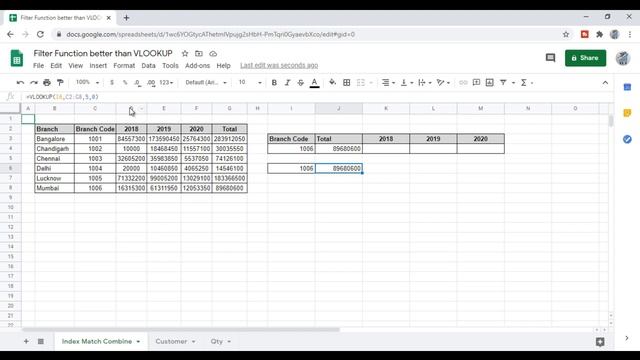Switch to the Qty sheet tab

[217, 341]
